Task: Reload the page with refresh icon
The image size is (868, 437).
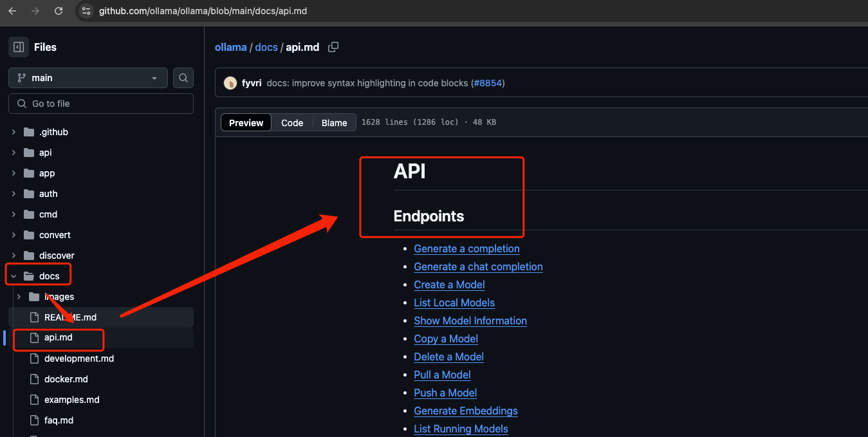Action: 59,11
